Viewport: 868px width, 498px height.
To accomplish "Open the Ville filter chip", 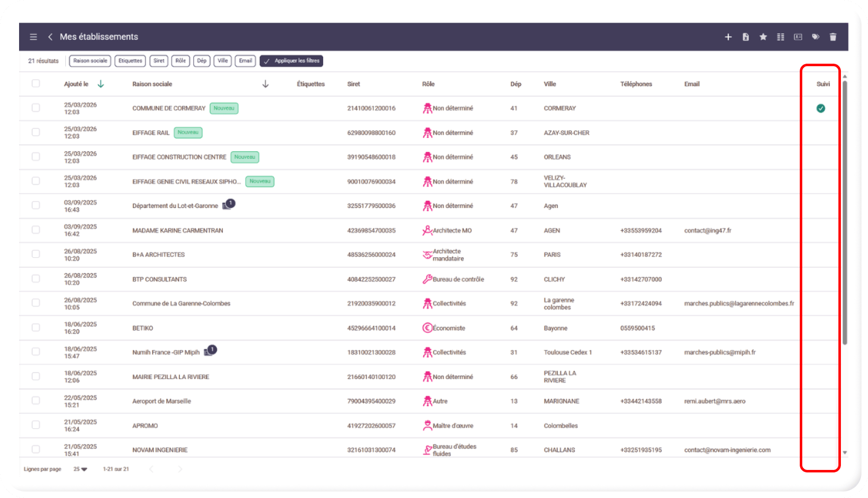I will point(222,61).
